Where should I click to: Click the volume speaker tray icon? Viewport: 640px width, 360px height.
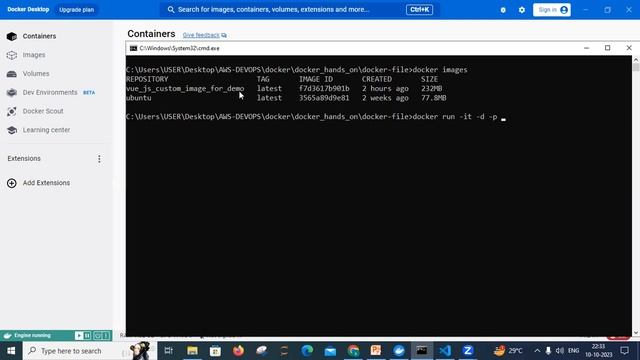(560, 351)
